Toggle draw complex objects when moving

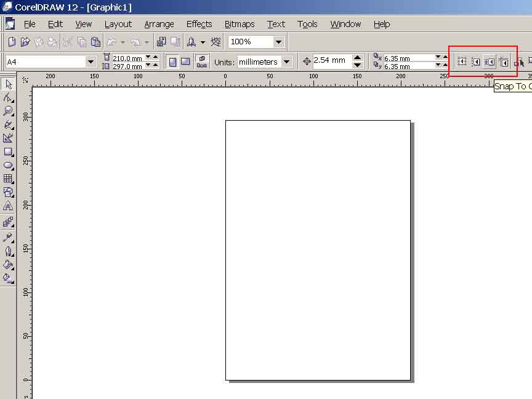coord(519,62)
